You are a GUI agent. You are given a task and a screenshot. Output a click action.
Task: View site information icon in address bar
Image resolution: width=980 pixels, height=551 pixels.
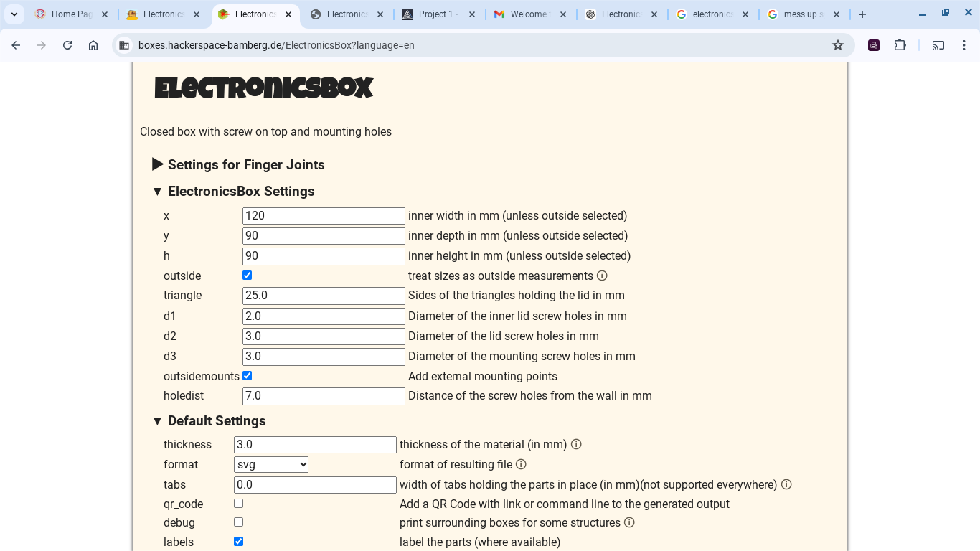point(124,45)
